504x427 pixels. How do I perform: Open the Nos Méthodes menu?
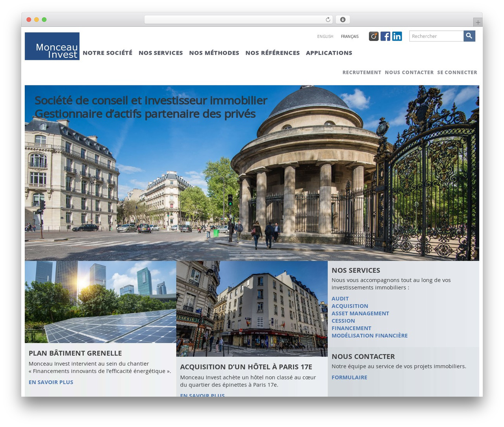pos(214,53)
